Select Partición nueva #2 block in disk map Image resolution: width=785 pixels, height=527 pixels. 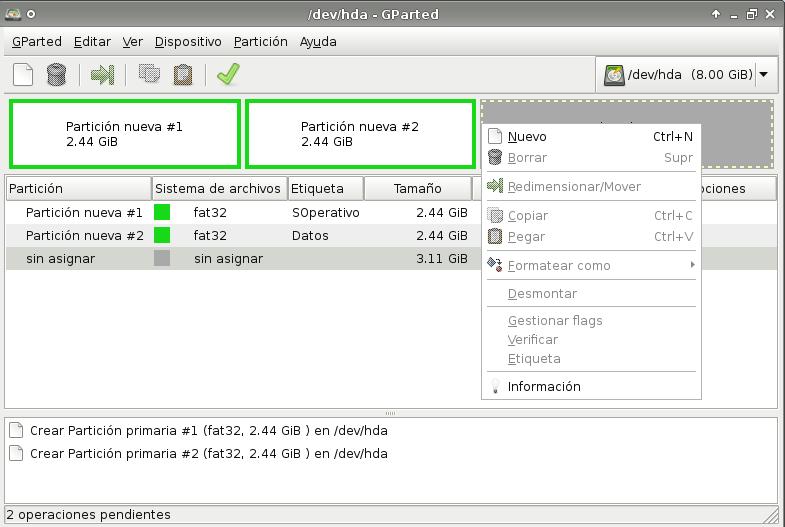(x=360, y=134)
